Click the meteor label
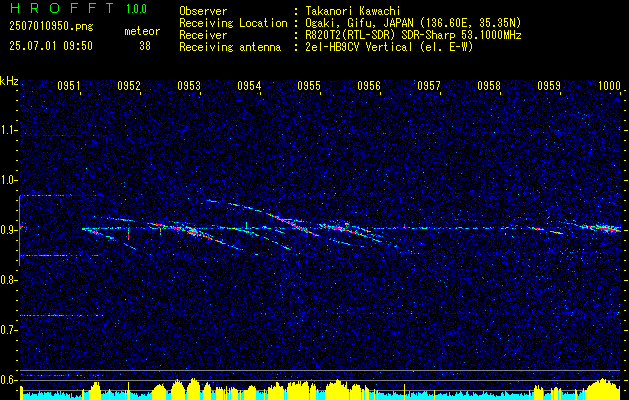 click(142, 31)
